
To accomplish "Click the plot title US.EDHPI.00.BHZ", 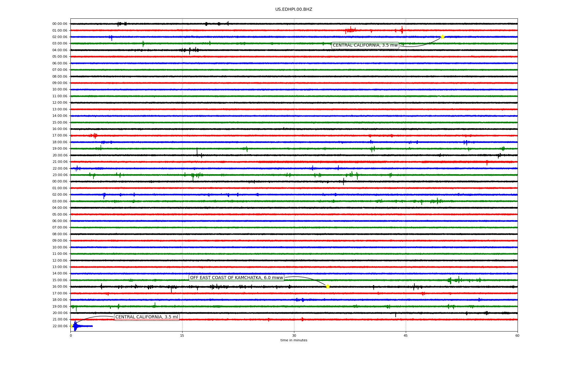I will pos(294,10).
